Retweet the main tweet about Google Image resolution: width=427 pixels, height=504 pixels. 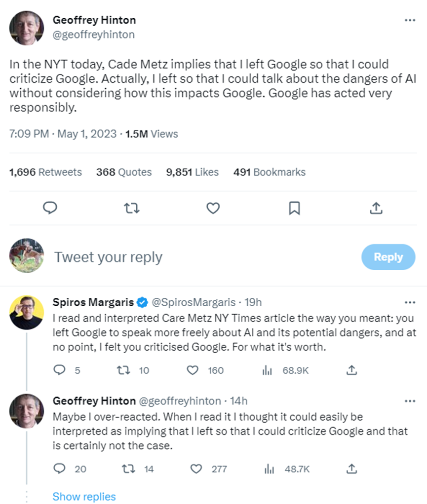tap(131, 209)
